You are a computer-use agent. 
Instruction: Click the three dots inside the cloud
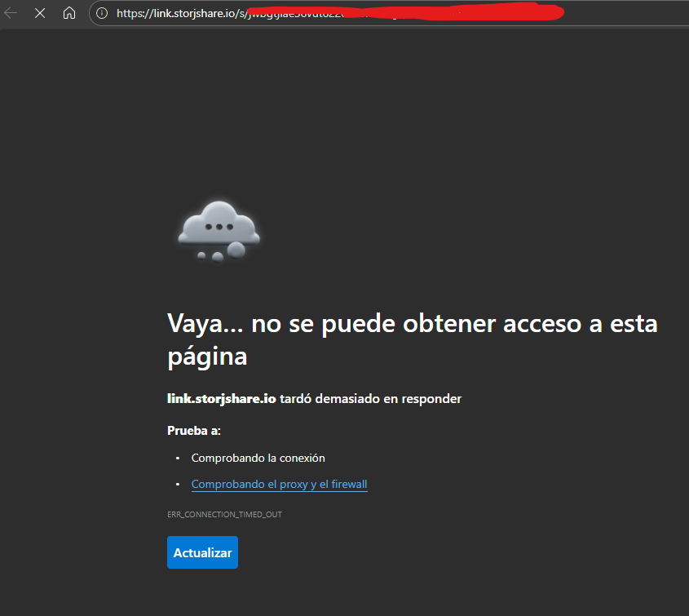[x=219, y=226]
